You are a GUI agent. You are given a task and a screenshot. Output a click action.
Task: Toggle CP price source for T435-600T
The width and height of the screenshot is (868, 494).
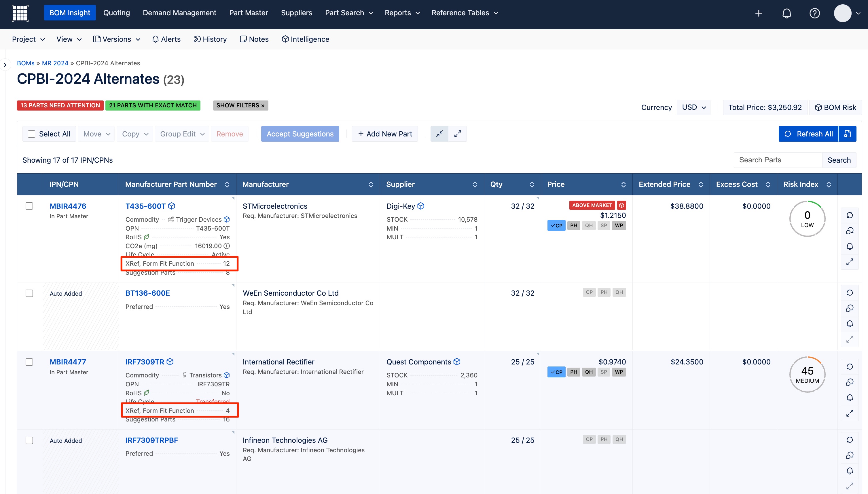point(556,225)
